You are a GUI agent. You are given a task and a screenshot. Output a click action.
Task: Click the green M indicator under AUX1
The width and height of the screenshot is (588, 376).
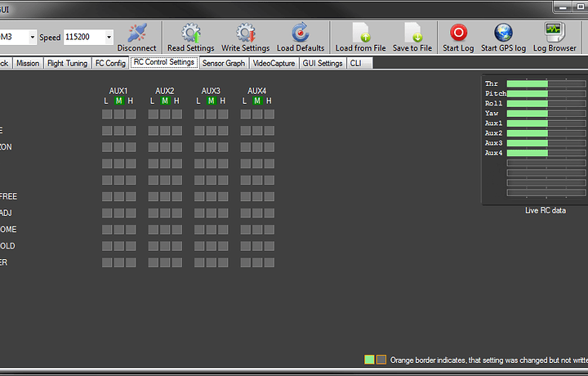(x=119, y=101)
